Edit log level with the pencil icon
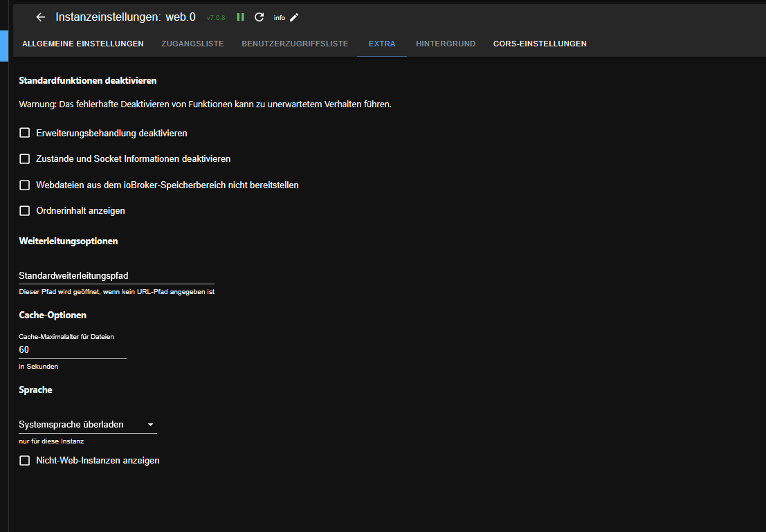The image size is (766, 532). pyautogui.click(x=294, y=17)
